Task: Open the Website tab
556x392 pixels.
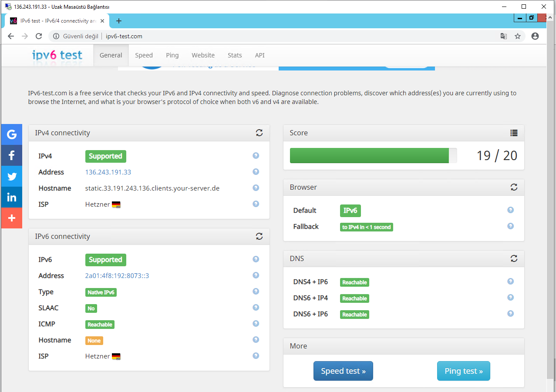Action: (x=203, y=55)
